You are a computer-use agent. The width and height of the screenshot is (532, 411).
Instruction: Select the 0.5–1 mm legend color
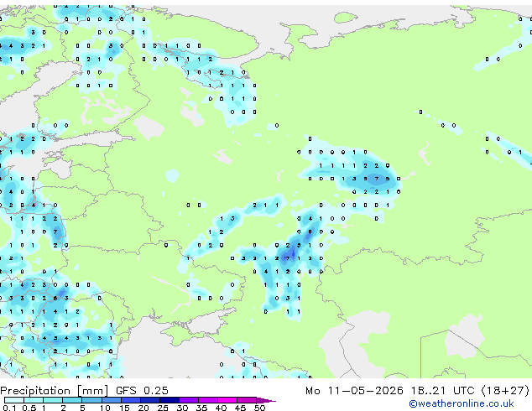34,400
